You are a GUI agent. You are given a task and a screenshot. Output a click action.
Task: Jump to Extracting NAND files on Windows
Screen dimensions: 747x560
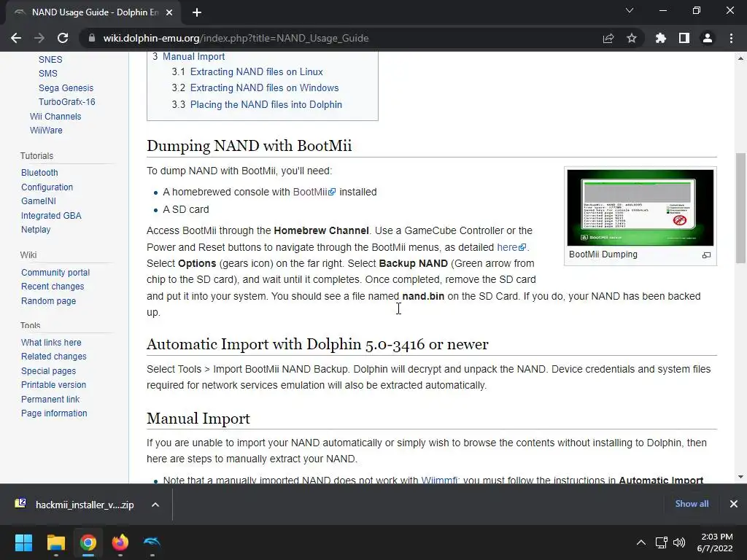pos(264,88)
